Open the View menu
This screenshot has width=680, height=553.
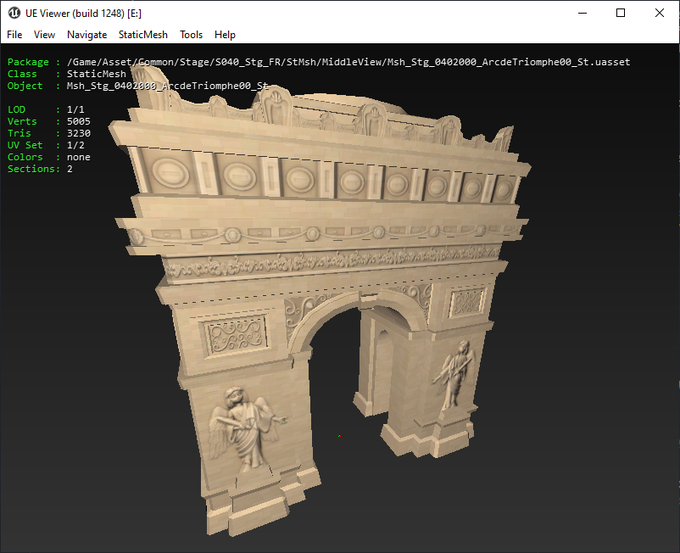click(44, 34)
